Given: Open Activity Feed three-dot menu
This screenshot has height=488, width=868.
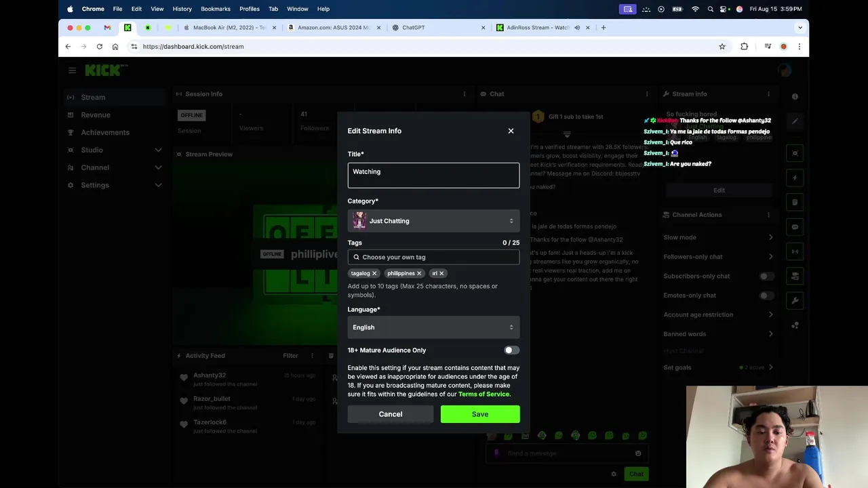Looking at the screenshot, I should tap(312, 356).
